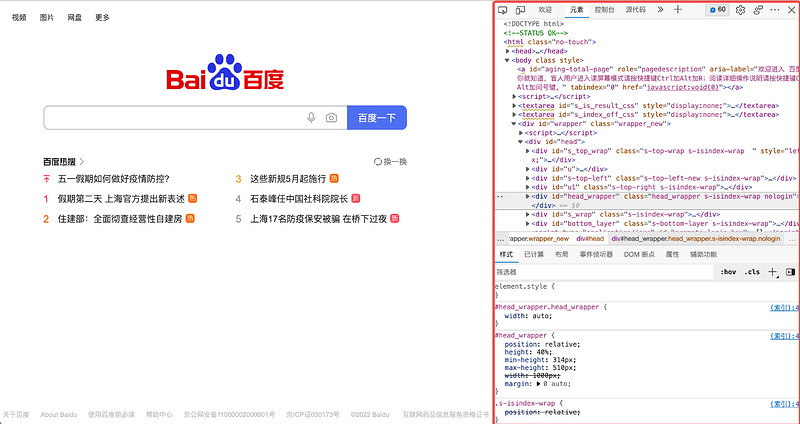The width and height of the screenshot is (800, 424).
Task: Click the camera image search icon
Action: (x=331, y=118)
